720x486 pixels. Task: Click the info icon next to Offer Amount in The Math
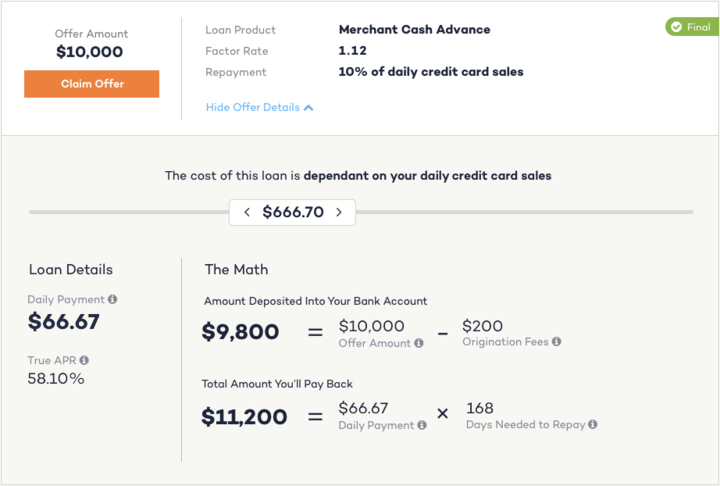(419, 343)
